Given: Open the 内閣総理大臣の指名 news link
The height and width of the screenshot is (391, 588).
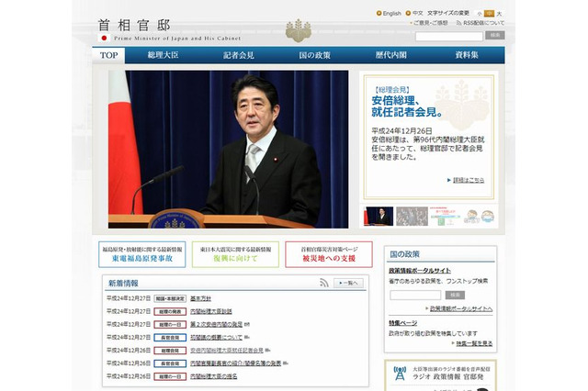Looking at the screenshot, I should tap(214, 376).
